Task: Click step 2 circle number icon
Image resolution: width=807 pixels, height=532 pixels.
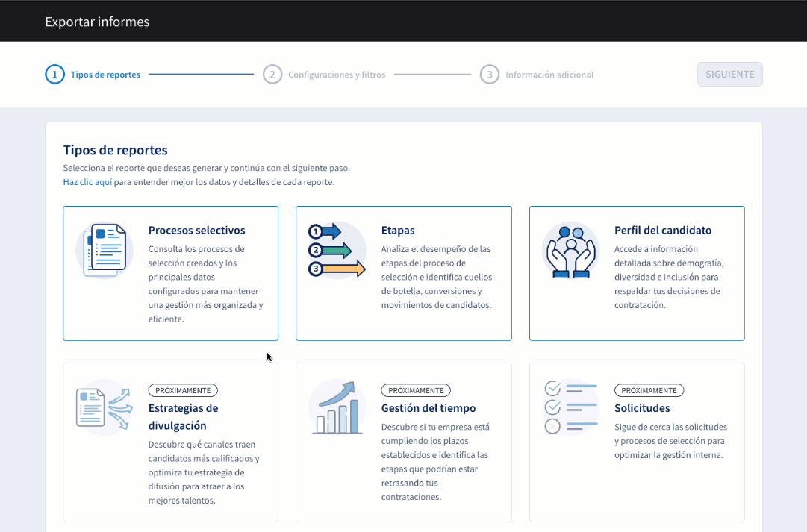Action: click(272, 75)
